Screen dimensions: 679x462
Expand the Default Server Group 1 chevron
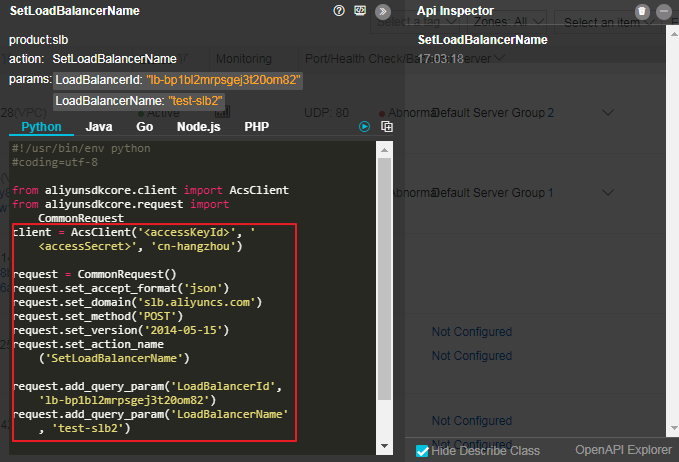(608, 192)
